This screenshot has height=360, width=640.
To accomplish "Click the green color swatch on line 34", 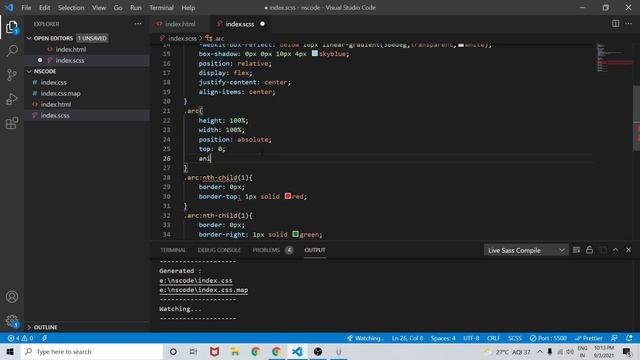I will pos(296,234).
